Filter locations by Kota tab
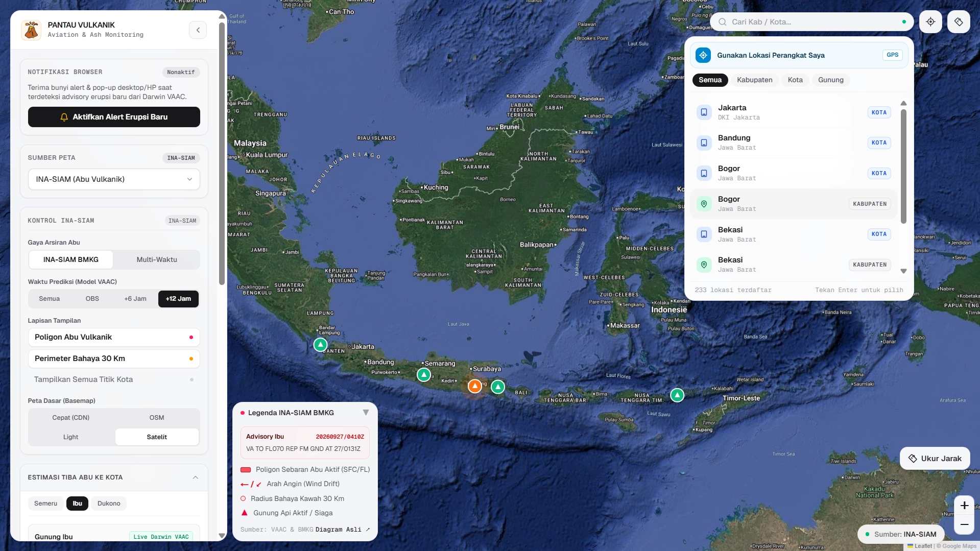The width and height of the screenshot is (980, 551). point(795,80)
